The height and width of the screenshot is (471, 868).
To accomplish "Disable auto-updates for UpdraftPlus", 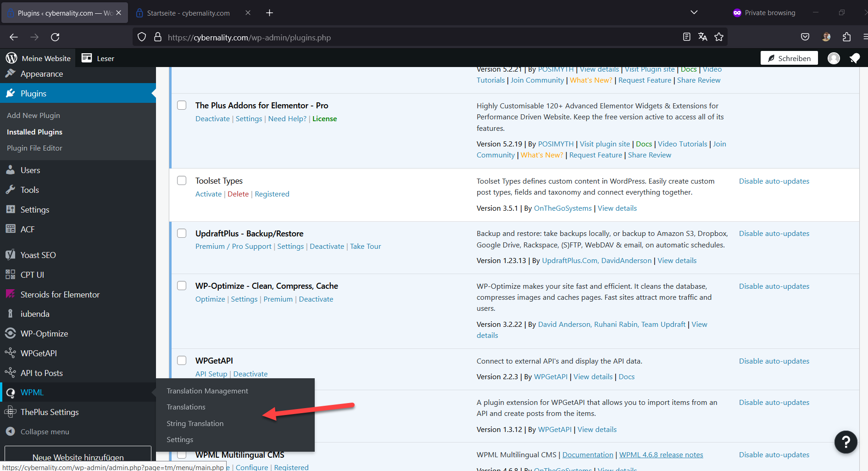I will 774,234.
